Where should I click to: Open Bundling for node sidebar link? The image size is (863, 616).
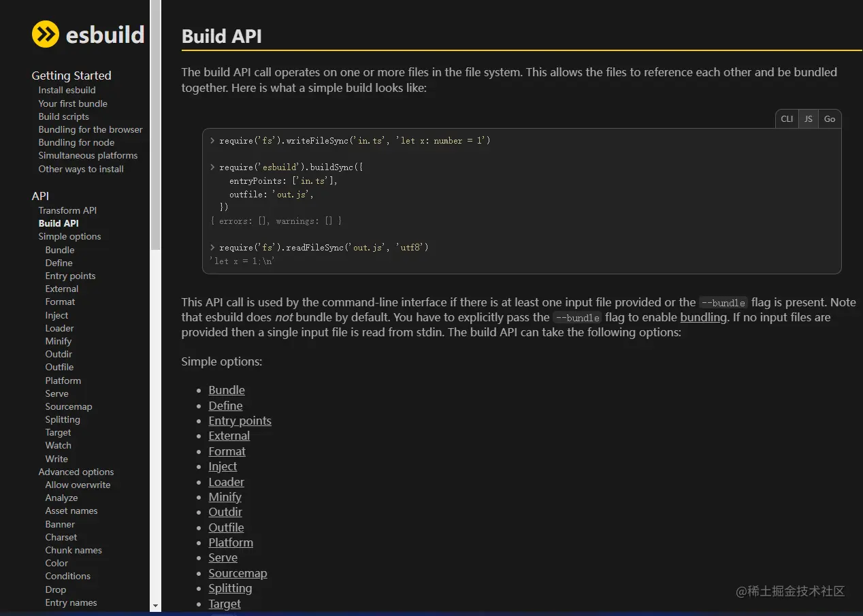(x=76, y=142)
